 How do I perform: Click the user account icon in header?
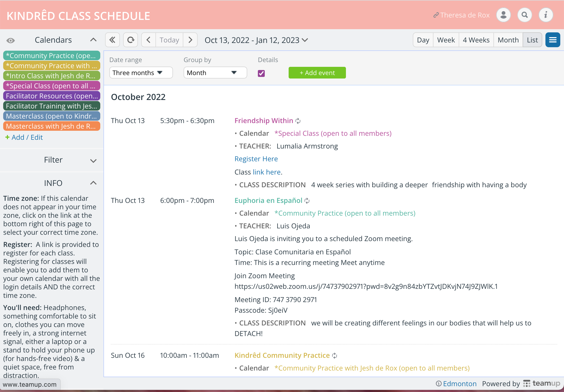pyautogui.click(x=503, y=15)
